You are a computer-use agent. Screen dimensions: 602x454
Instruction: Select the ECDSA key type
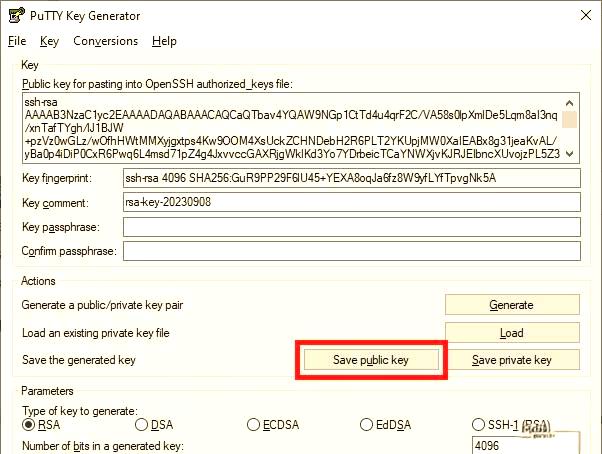pyautogui.click(x=273, y=425)
